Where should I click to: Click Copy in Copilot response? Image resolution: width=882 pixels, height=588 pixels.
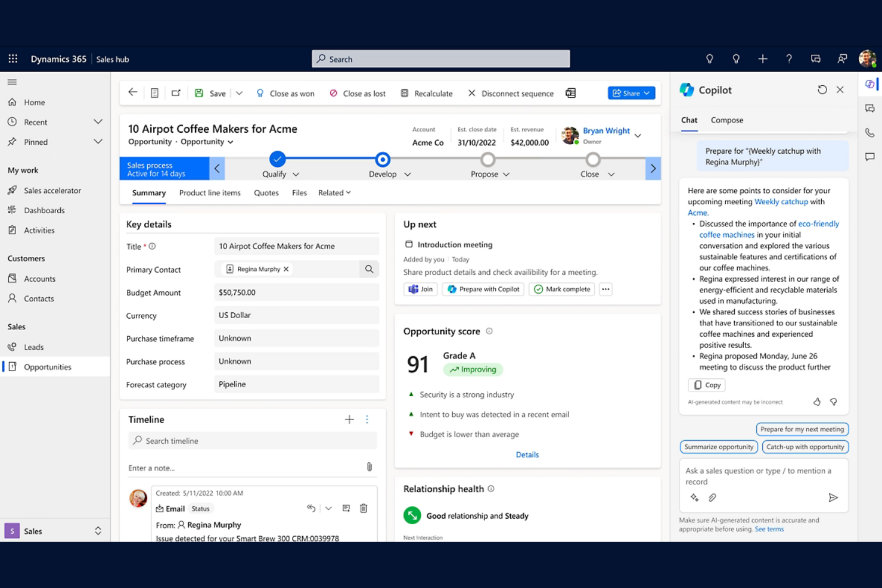point(707,385)
